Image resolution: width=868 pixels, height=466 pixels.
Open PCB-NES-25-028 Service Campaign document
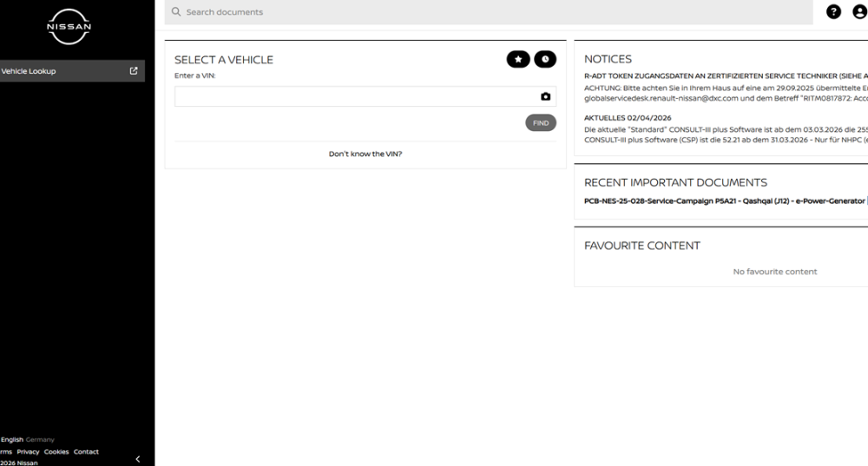click(x=724, y=201)
